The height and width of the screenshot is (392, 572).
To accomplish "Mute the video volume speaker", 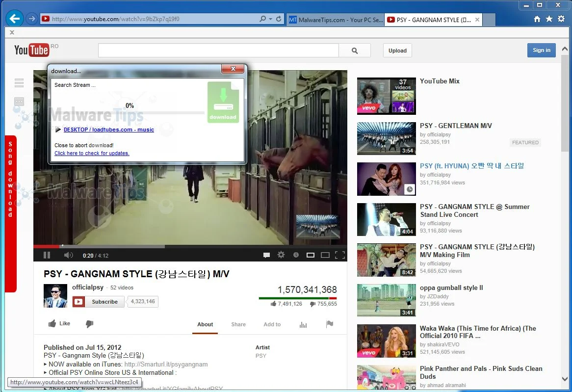I will coord(68,255).
